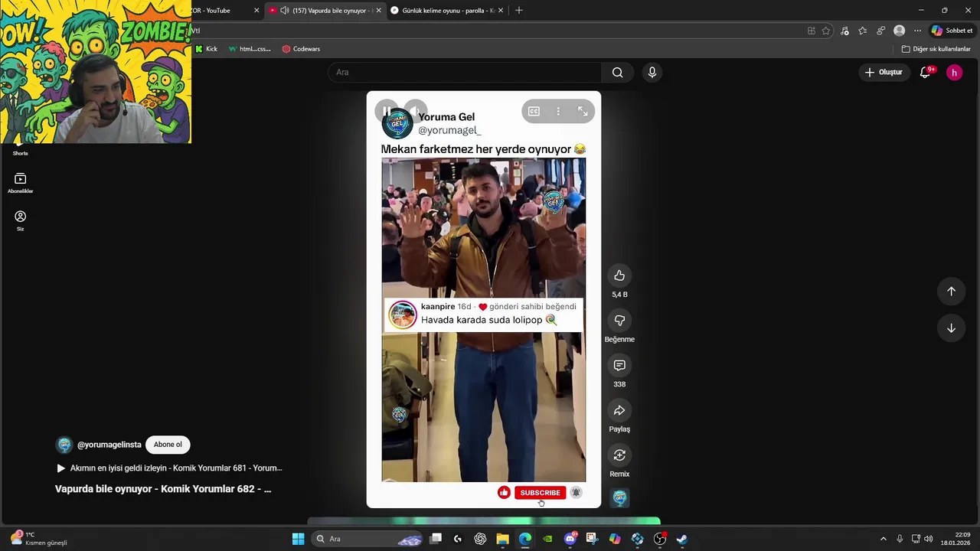Viewport: 980px width, 551px height.
Task: Open Abonelikler in the sidebar
Action: tap(21, 183)
